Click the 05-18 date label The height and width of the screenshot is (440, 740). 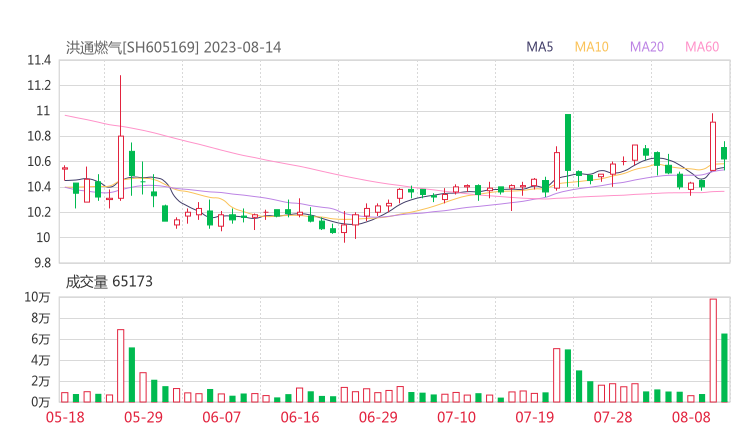(65, 417)
